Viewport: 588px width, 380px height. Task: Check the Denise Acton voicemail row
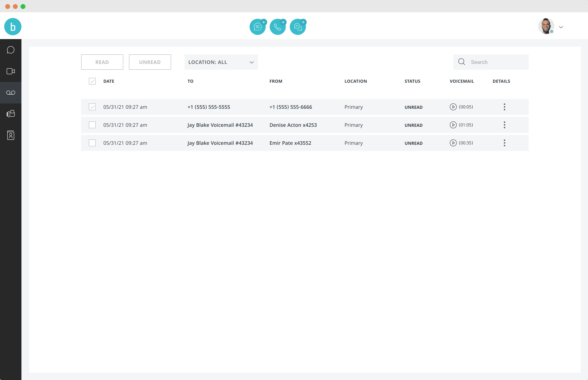point(92,125)
